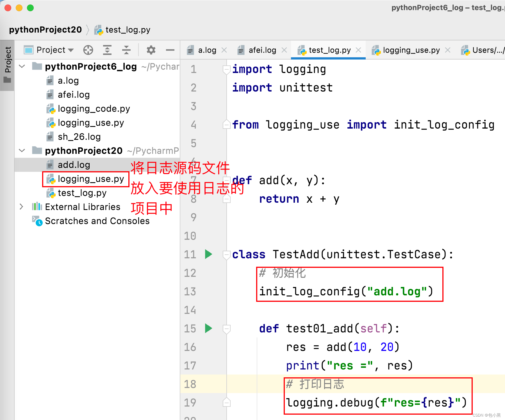Screen dimensions: 505x420
Task: Toggle the Project side tool window button
Action: [x=7, y=65]
